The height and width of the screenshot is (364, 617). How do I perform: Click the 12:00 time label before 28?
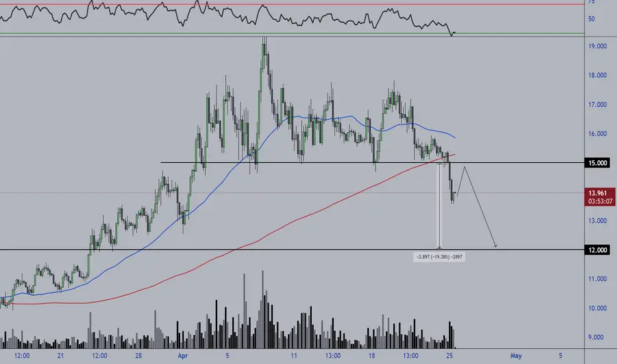pos(99,356)
